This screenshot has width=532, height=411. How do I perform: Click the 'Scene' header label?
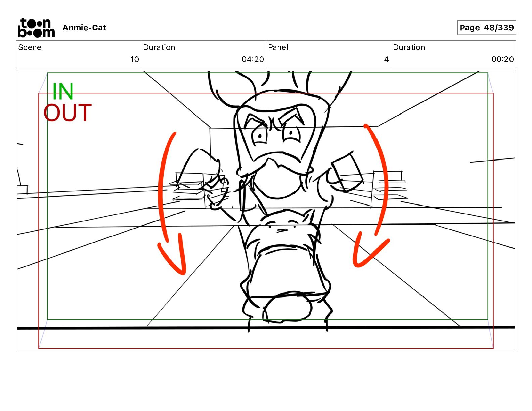(30, 47)
